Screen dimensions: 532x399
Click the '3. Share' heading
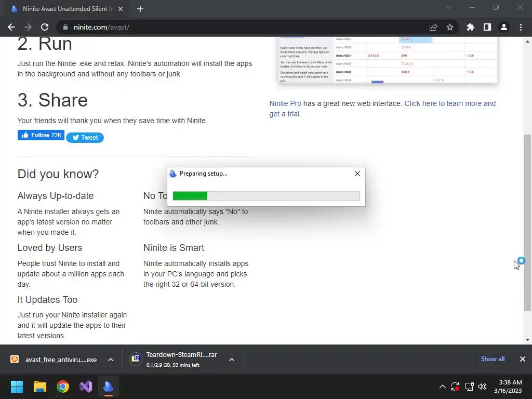point(52,100)
